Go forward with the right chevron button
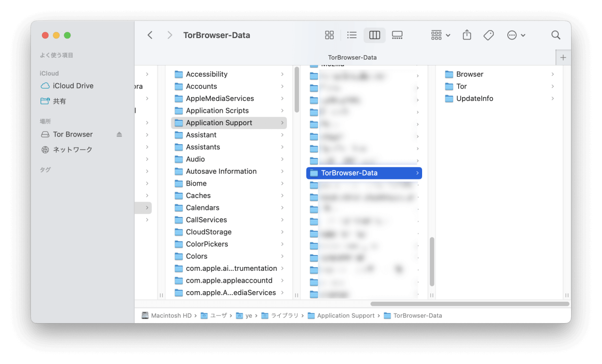Viewport: 602px width, 364px height. [169, 35]
